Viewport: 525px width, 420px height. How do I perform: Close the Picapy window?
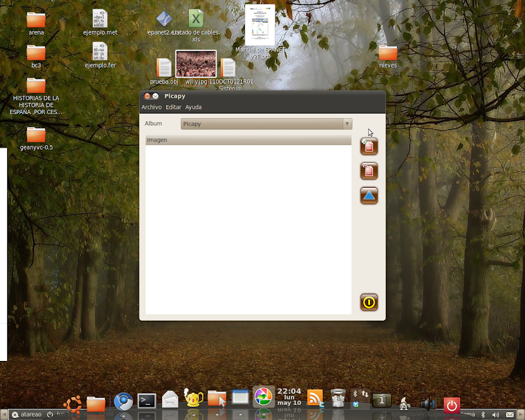(147, 96)
